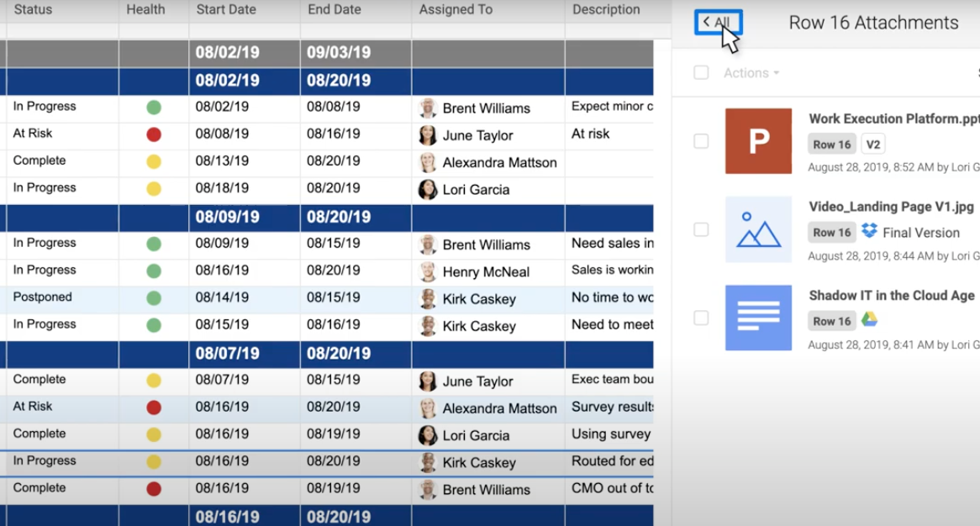Open the PowerPoint file icon for Work Execution Platform

pyautogui.click(x=758, y=141)
